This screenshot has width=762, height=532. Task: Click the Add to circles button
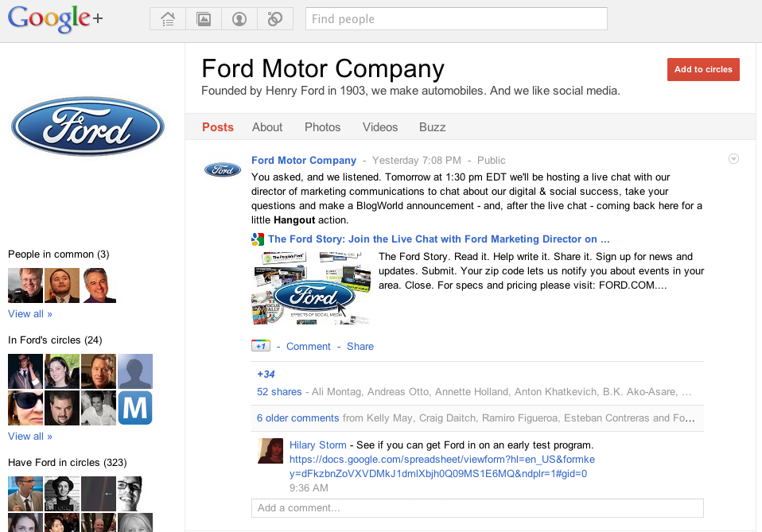[703, 69]
